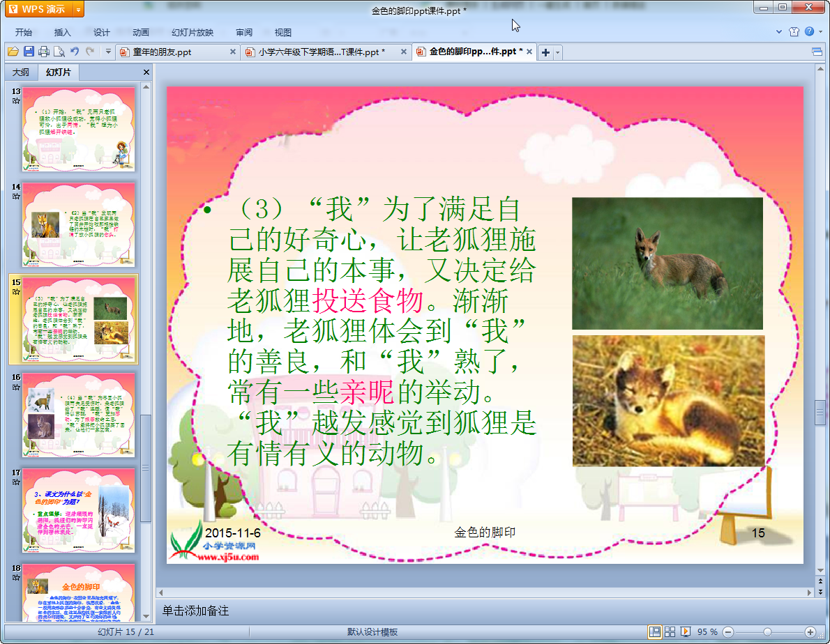Click thumbnail pane scroll down arrow
This screenshot has width=830, height=644.
tap(146, 617)
